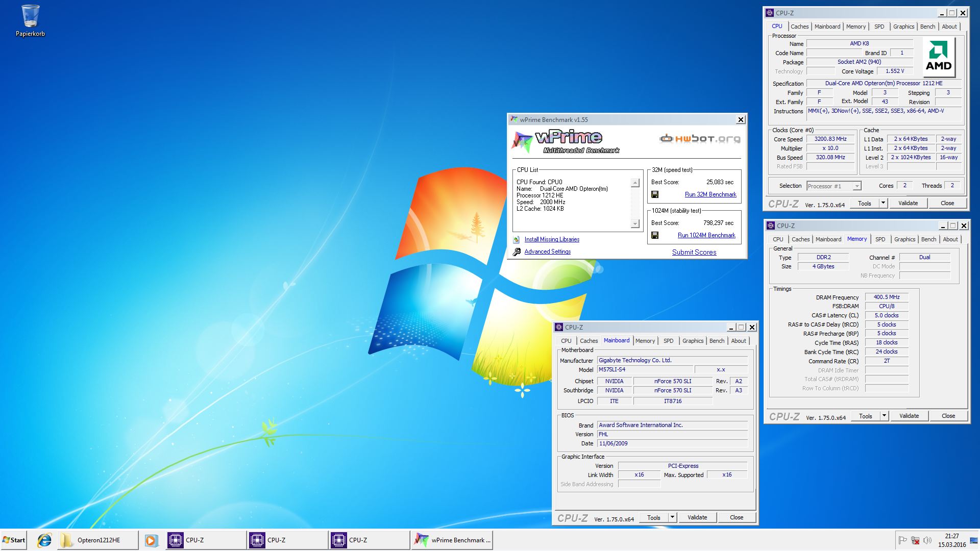Click the volume speaker tray icon
The image size is (980, 551).
pyautogui.click(x=927, y=540)
